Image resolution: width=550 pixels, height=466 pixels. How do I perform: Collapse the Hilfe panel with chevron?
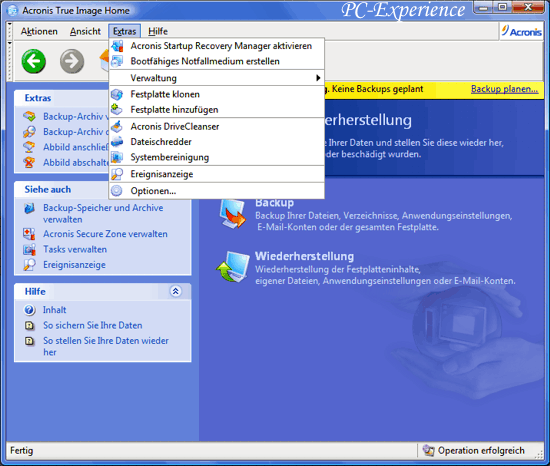point(175,291)
